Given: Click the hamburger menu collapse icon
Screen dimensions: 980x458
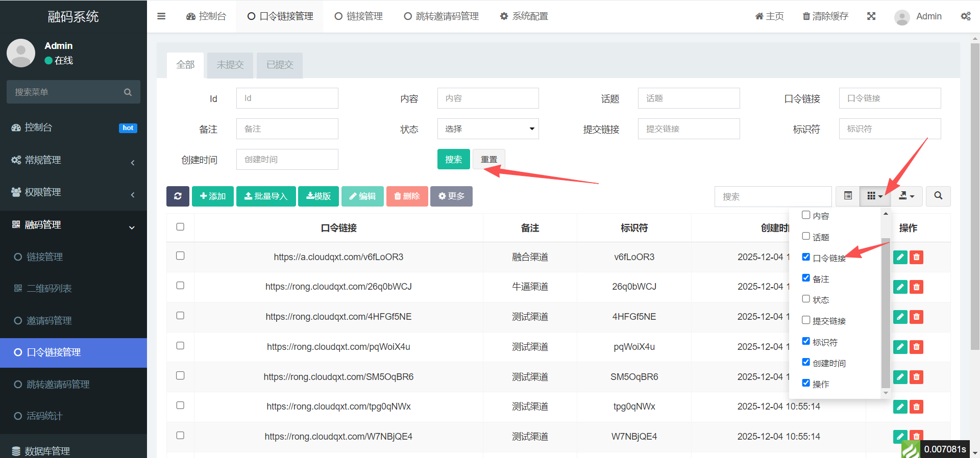Looking at the screenshot, I should coord(161,16).
